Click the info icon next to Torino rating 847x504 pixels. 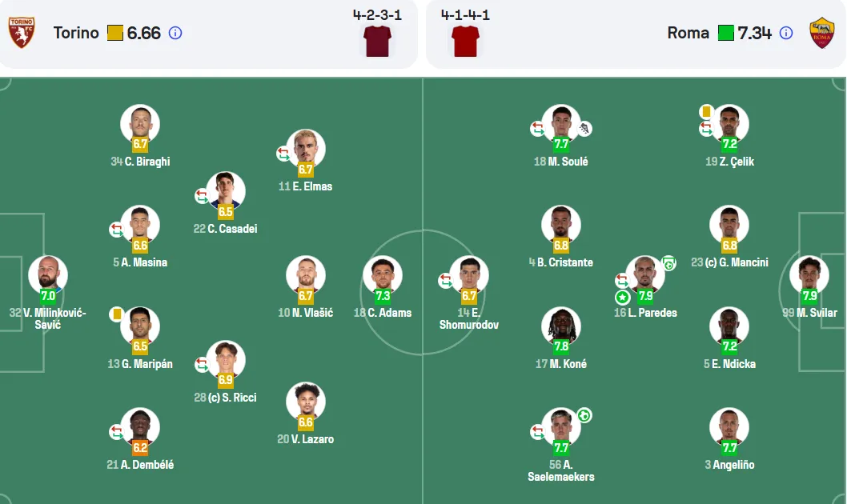(x=175, y=33)
